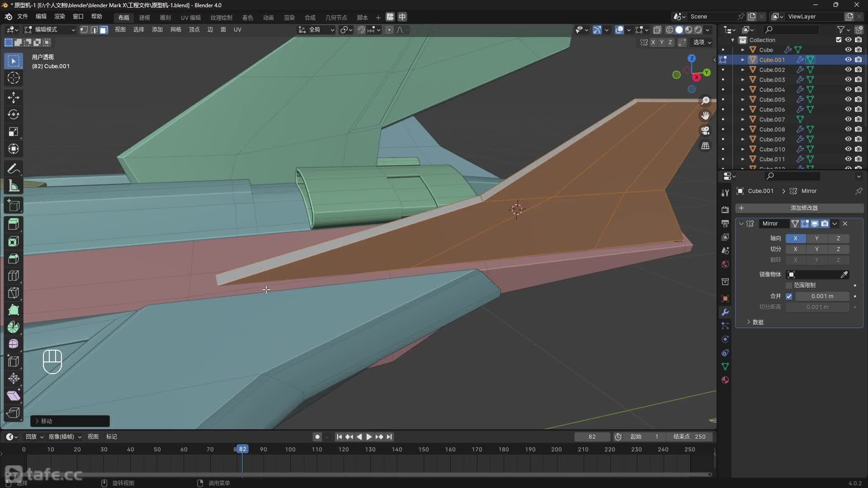Open the Material properties tab

click(x=725, y=380)
